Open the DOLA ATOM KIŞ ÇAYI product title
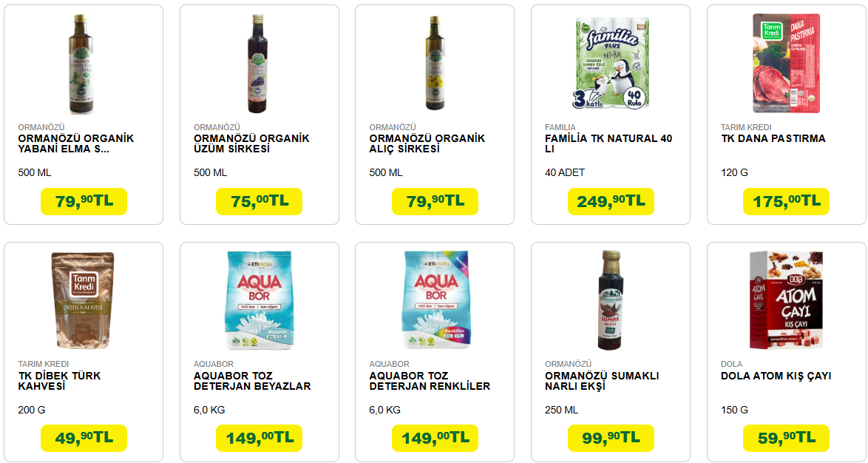This screenshot has height=463, width=868. 776,376
